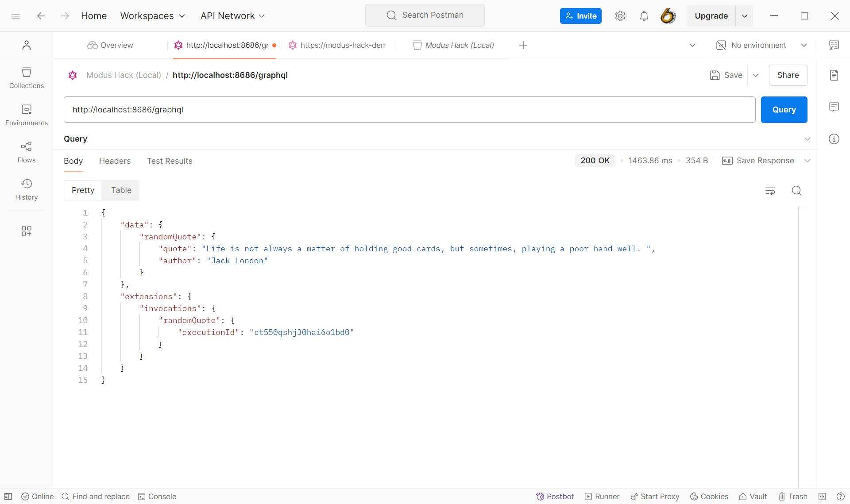
Task: Toggle the sidebar from status bar
Action: tap(8, 496)
